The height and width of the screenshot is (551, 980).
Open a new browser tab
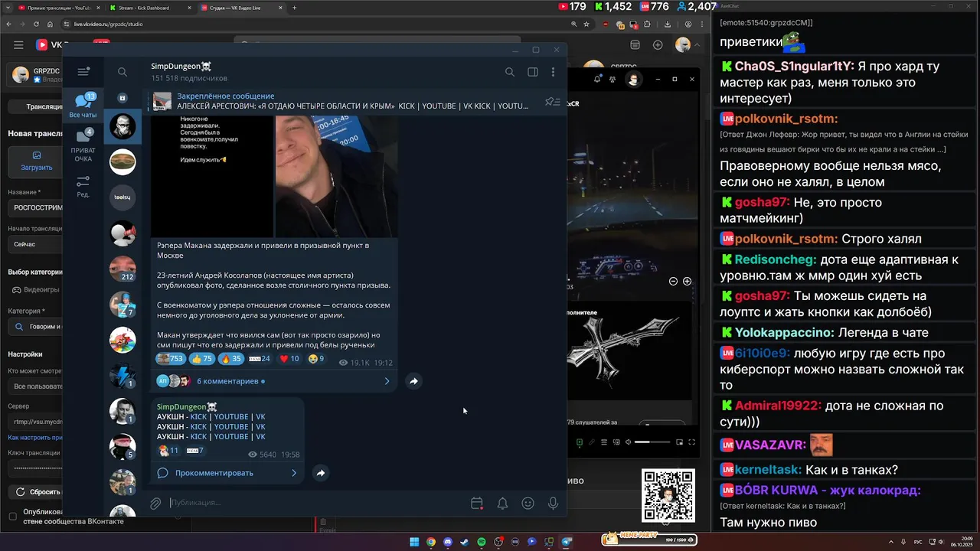pos(295,8)
